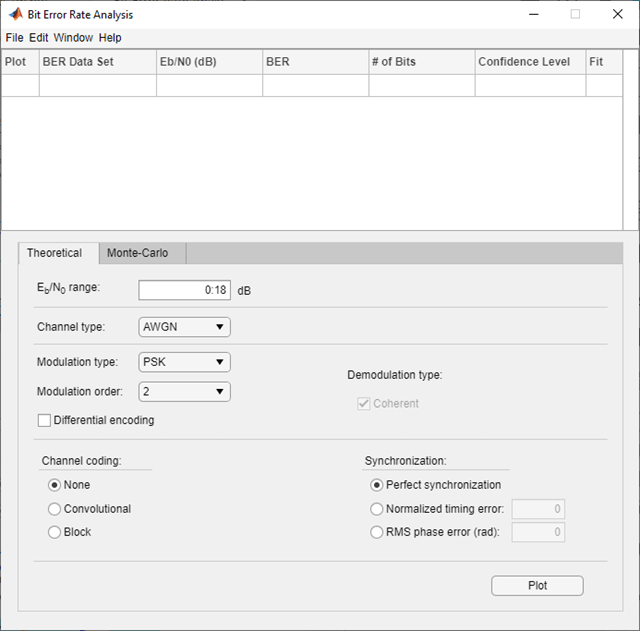The height and width of the screenshot is (631, 640).
Task: Open the File menu
Action: point(14,38)
